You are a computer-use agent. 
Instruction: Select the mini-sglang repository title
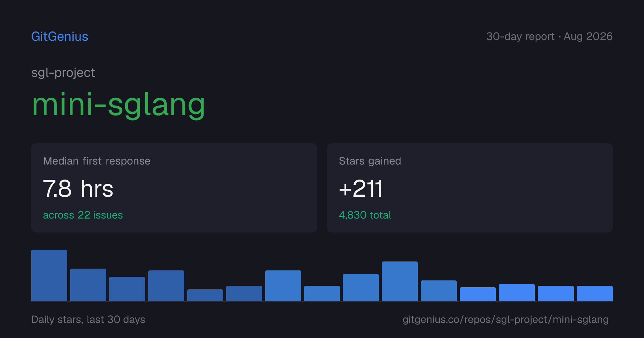point(118,105)
